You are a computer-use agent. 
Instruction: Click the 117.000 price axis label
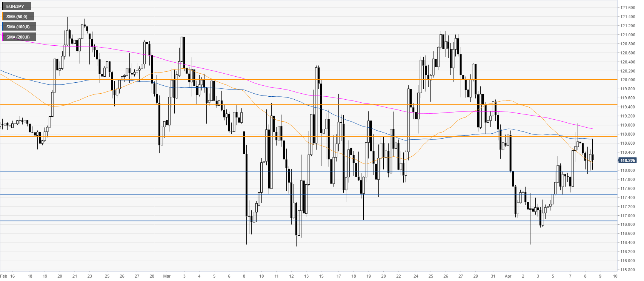[628, 216]
